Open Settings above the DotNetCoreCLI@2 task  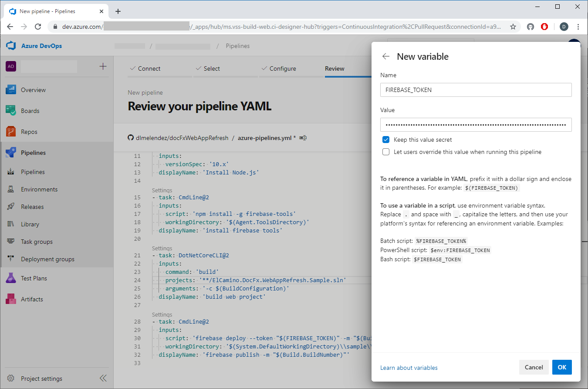(x=162, y=248)
